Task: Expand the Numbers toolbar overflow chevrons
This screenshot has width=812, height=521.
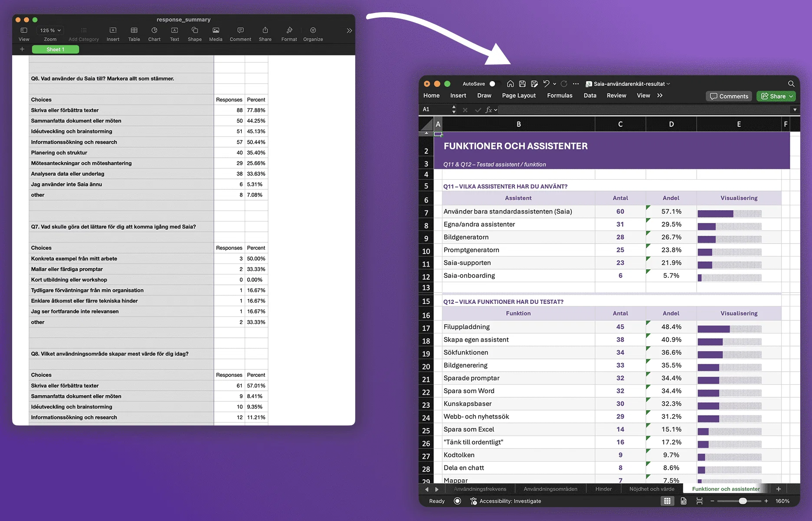Action: click(x=349, y=31)
